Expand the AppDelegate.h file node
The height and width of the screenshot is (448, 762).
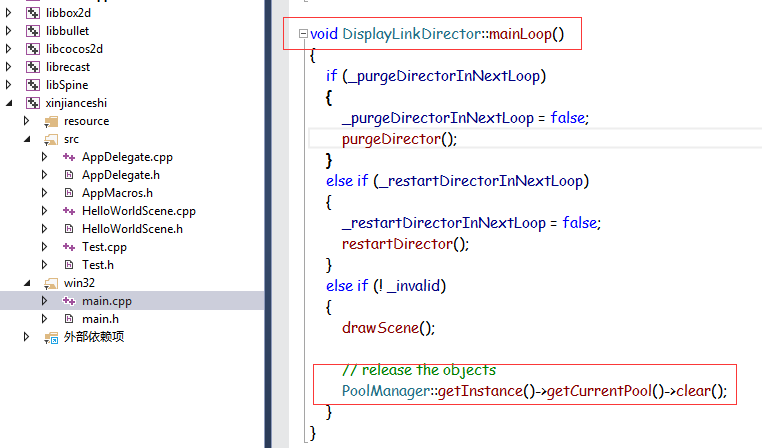44,174
